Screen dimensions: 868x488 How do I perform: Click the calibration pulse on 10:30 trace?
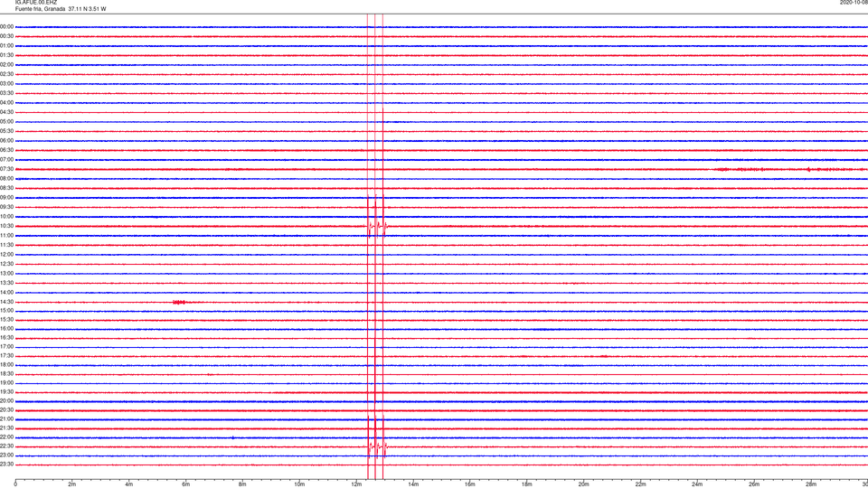[377, 226]
